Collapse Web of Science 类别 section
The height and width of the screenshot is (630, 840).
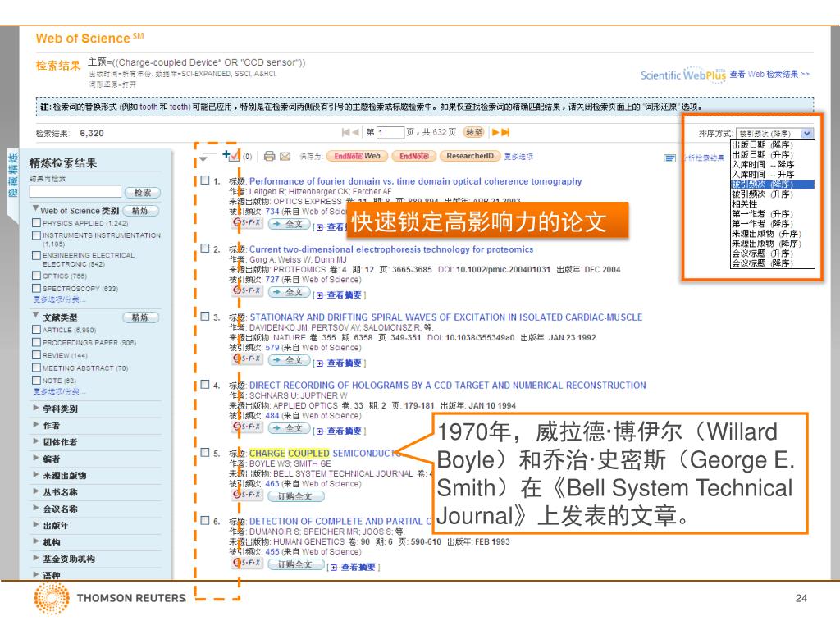tap(35, 208)
